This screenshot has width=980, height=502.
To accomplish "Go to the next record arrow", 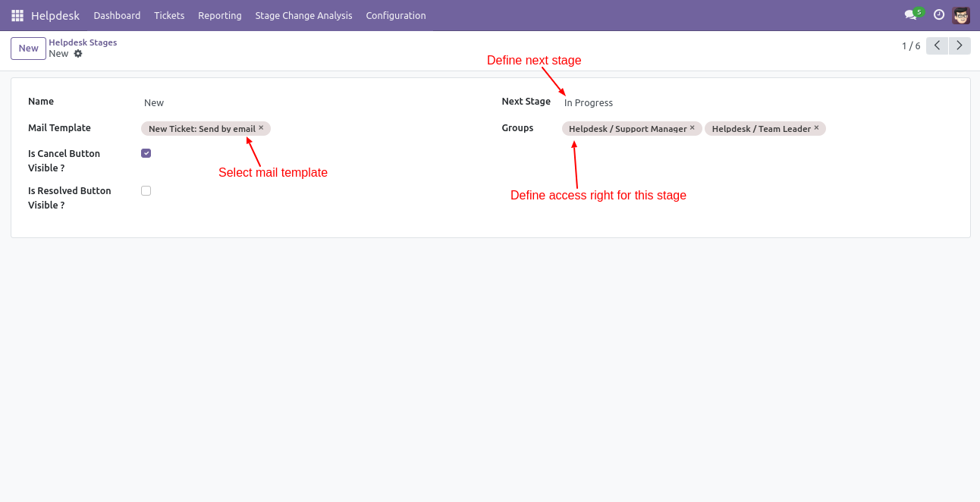I will point(960,45).
